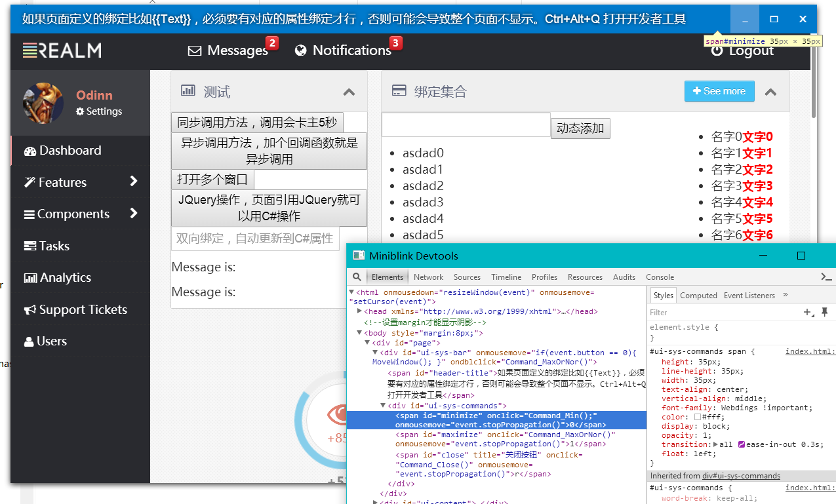Click the Logout power icon

click(x=717, y=51)
